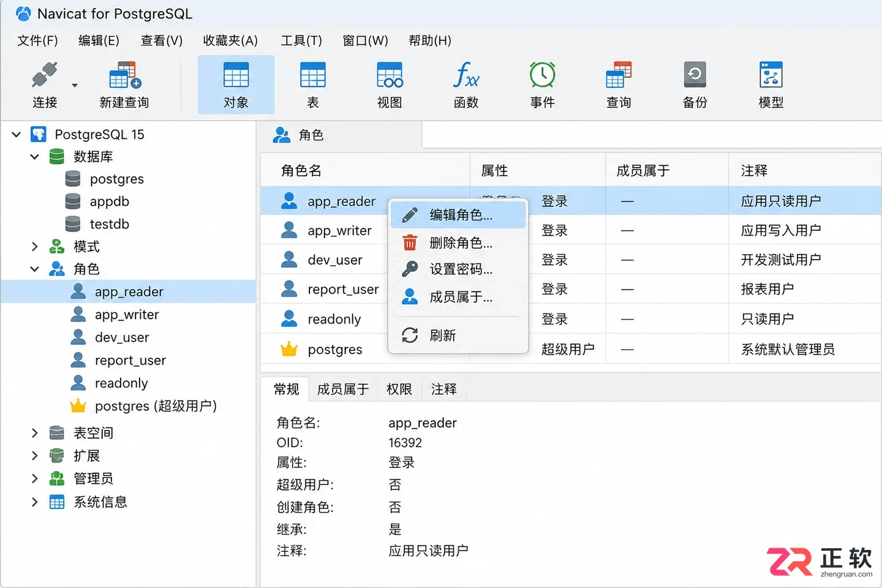This screenshot has width=882, height=588.
Task: Select the 对象 toolbar button
Action: (236, 85)
